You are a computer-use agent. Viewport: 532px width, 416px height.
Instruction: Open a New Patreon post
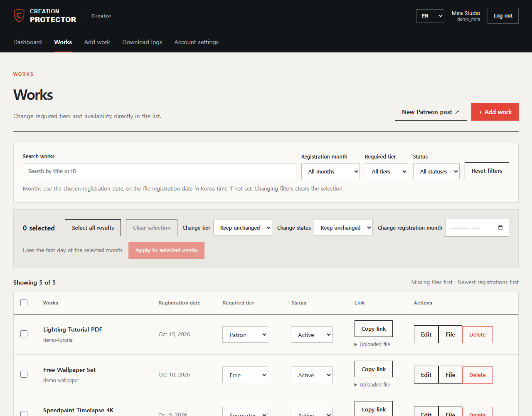pyautogui.click(x=431, y=112)
